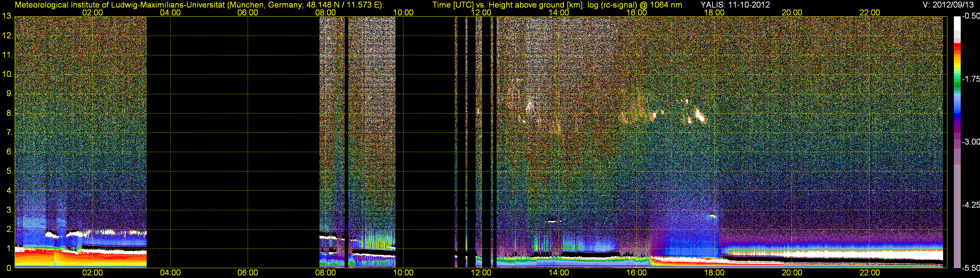980x278 pixels.
Task: Click the '6.' height axis label
Action: tap(9, 152)
